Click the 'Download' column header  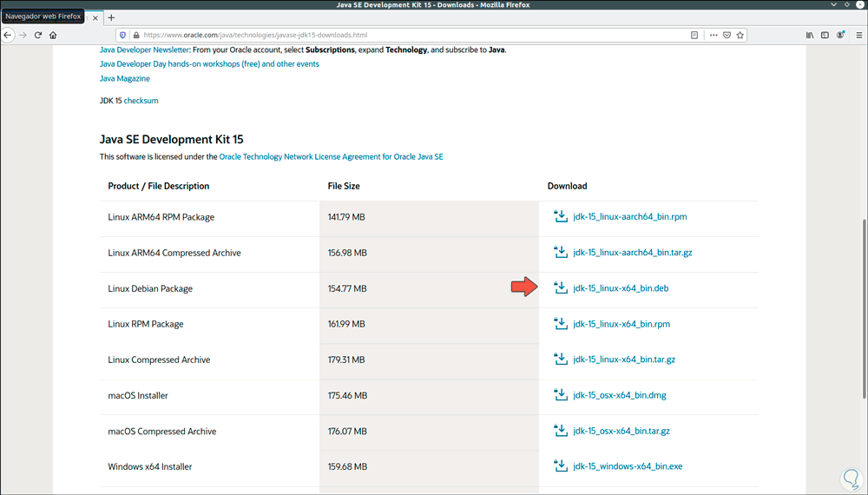point(568,186)
